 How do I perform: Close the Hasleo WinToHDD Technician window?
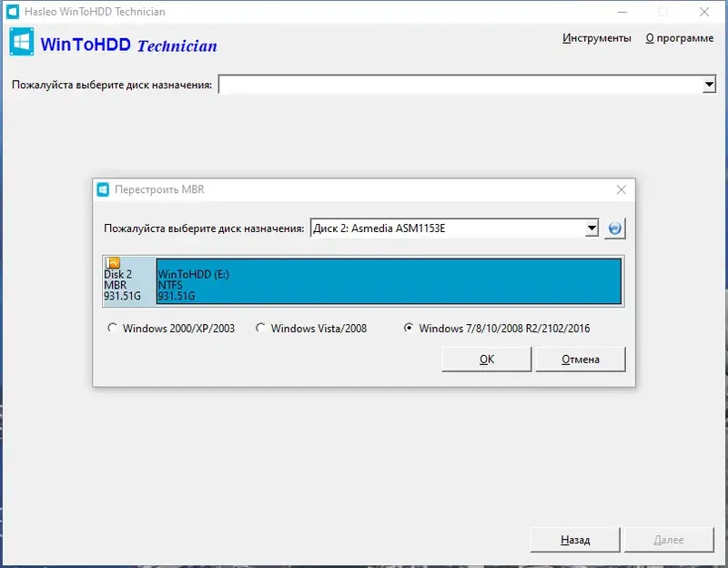pyautogui.click(x=704, y=12)
